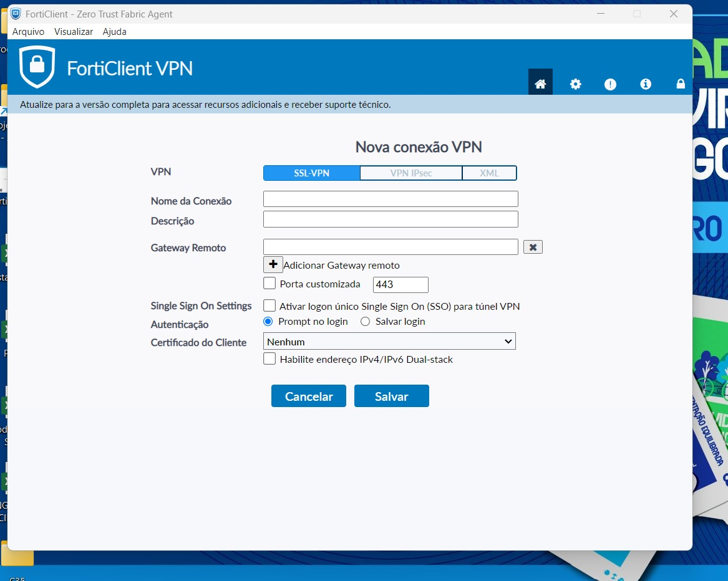Screen dimensions: 728x581
Task: Click the Single Sign On Settings label
Action: 201,306
